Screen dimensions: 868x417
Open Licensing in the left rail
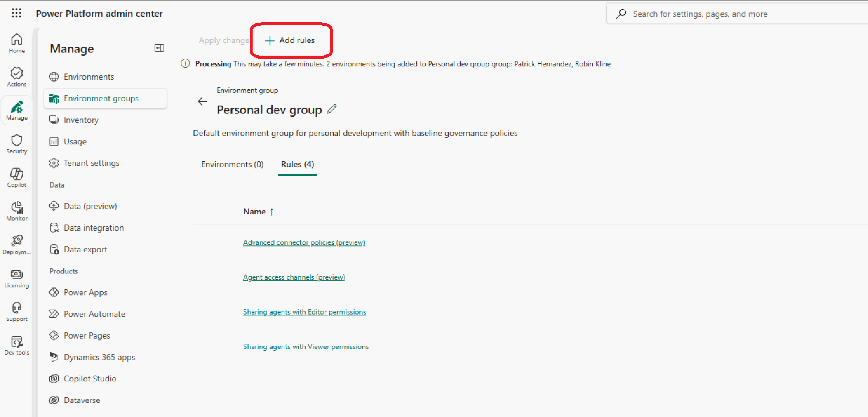point(16,278)
